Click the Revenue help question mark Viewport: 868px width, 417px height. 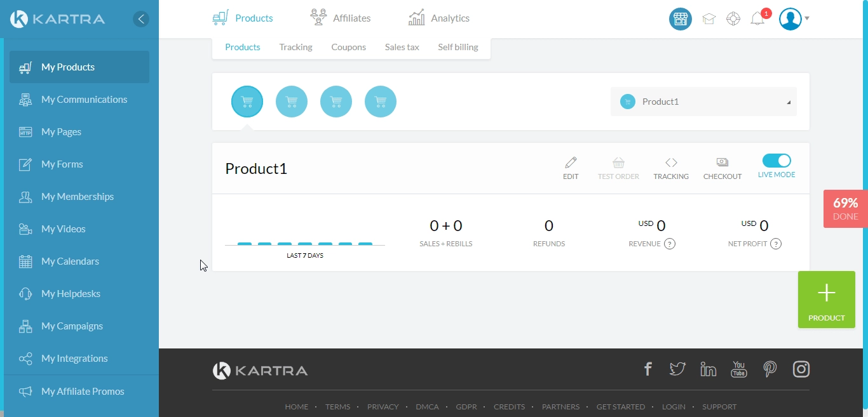tap(670, 244)
